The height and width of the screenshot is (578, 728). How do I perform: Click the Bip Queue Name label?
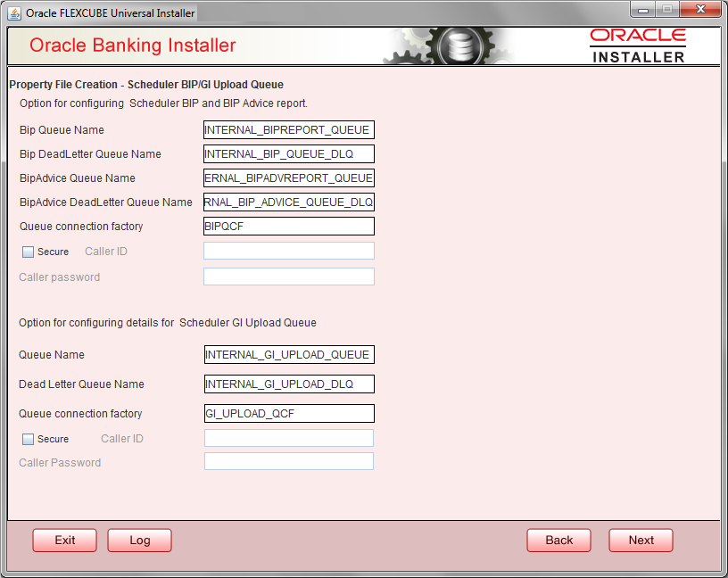pyautogui.click(x=62, y=130)
